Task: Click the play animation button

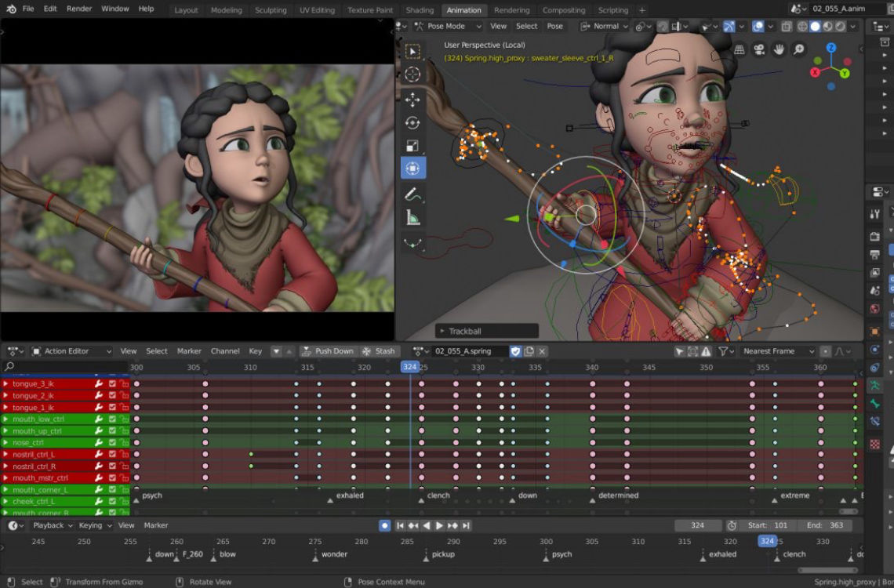Action: [x=439, y=525]
